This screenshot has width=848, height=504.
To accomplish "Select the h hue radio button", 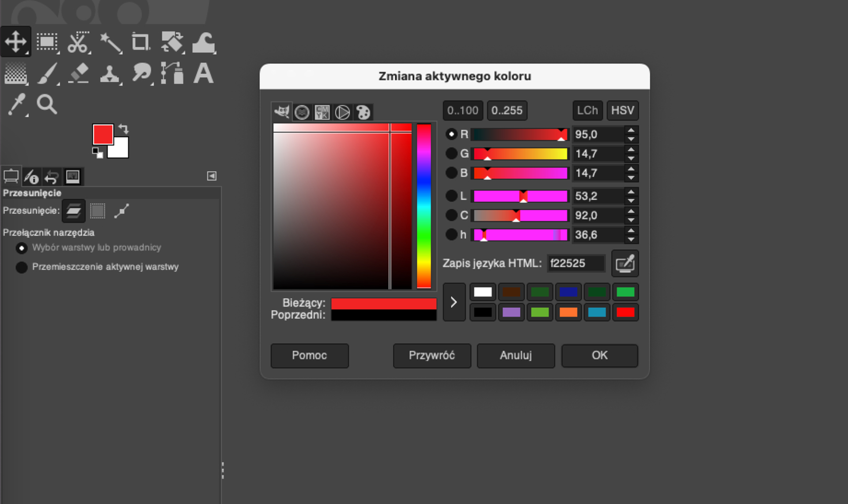I will 451,235.
